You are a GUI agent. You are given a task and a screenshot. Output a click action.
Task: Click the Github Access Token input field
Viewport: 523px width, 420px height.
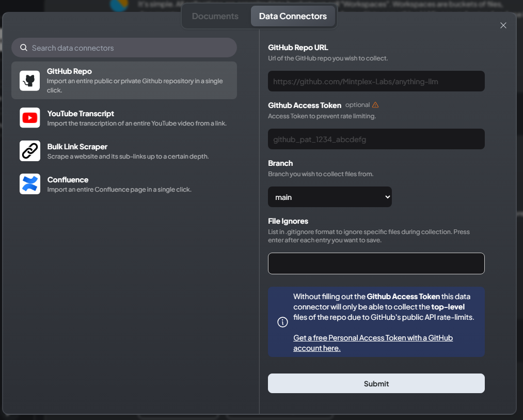point(376,139)
